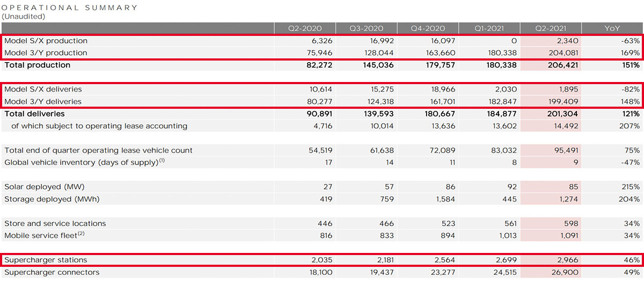Click the 6,326 Model S/X production value
The height and width of the screenshot is (284, 644).
(x=321, y=41)
